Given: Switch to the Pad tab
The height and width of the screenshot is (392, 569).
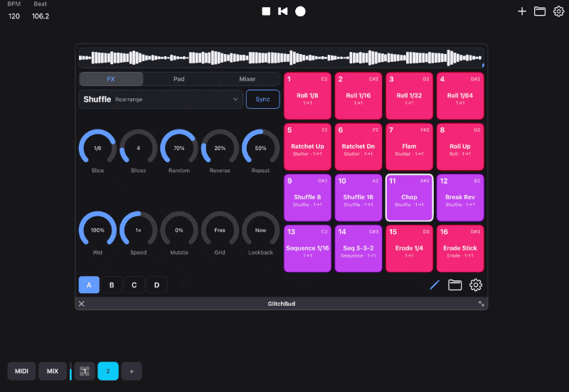Looking at the screenshot, I should [x=179, y=79].
